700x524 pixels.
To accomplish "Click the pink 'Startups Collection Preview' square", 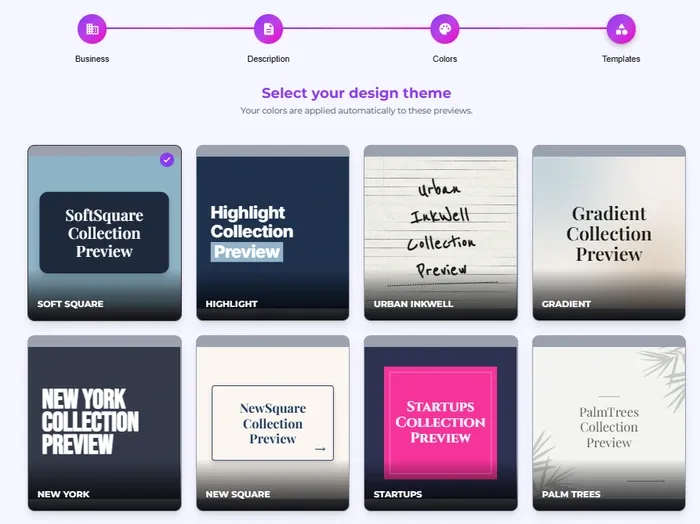I will (x=440, y=423).
